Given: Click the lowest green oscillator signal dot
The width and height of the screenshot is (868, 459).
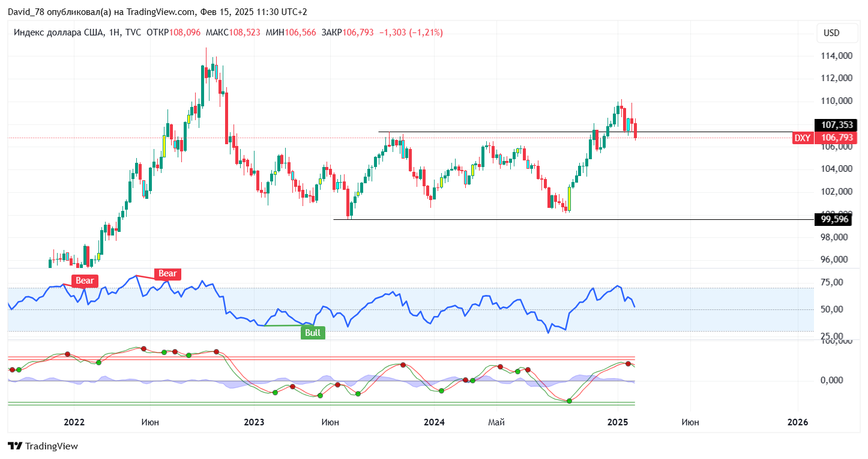Looking at the screenshot, I should click(x=569, y=401).
